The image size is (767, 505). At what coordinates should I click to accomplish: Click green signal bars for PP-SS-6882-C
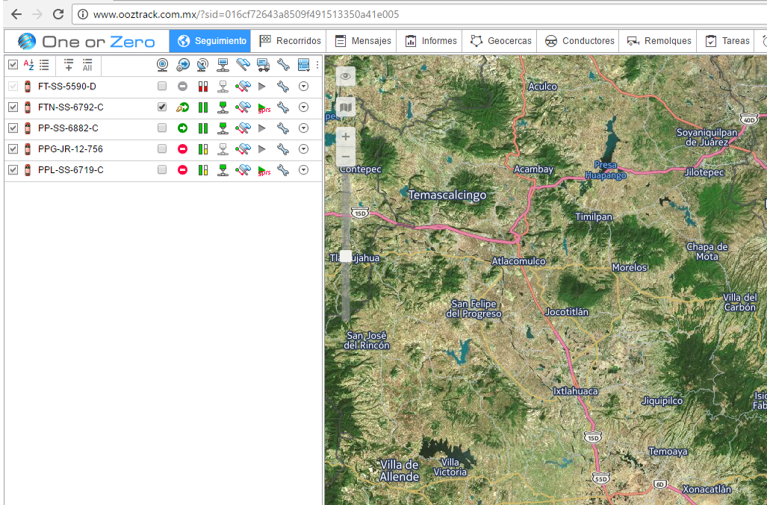[203, 128]
